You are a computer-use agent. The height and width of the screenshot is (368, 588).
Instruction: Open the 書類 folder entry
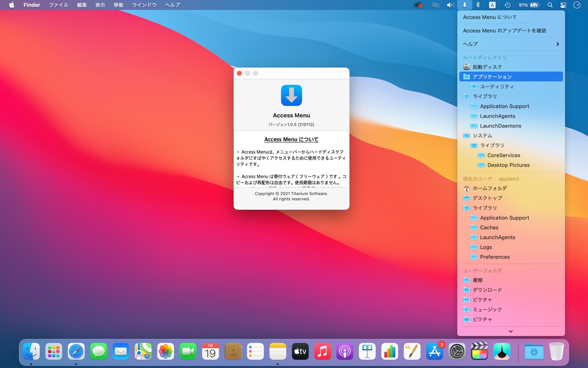pos(511,280)
